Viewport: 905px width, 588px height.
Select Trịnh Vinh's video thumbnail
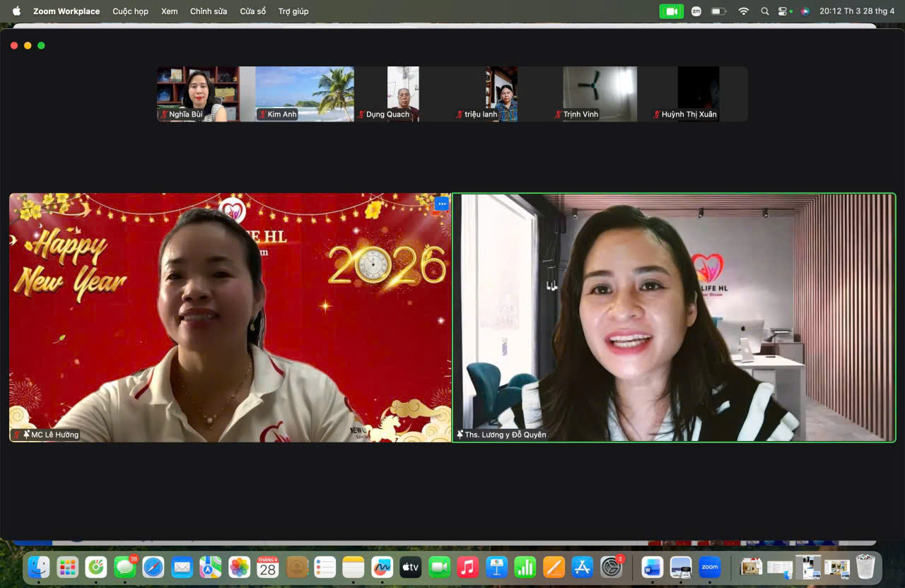600,94
